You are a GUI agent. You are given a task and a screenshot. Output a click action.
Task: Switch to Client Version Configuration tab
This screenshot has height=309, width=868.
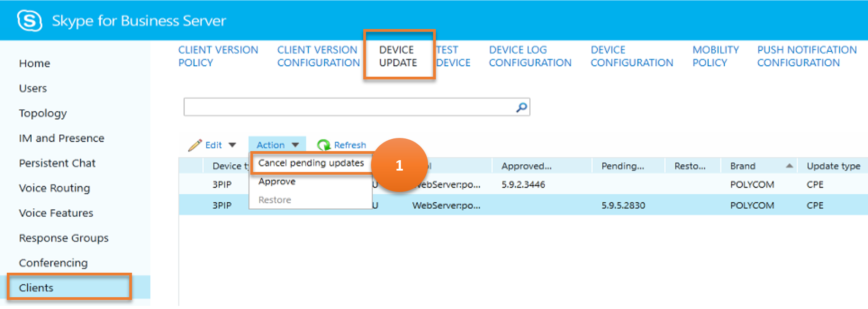[318, 56]
